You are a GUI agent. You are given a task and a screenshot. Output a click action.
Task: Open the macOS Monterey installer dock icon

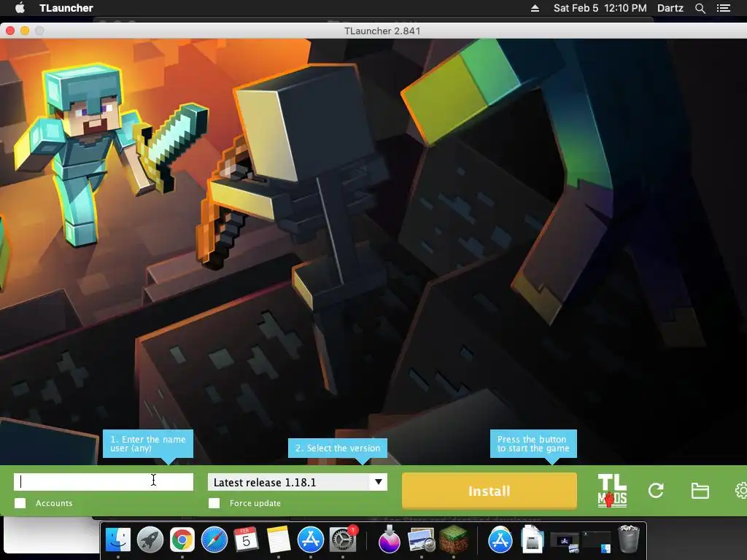coord(390,539)
